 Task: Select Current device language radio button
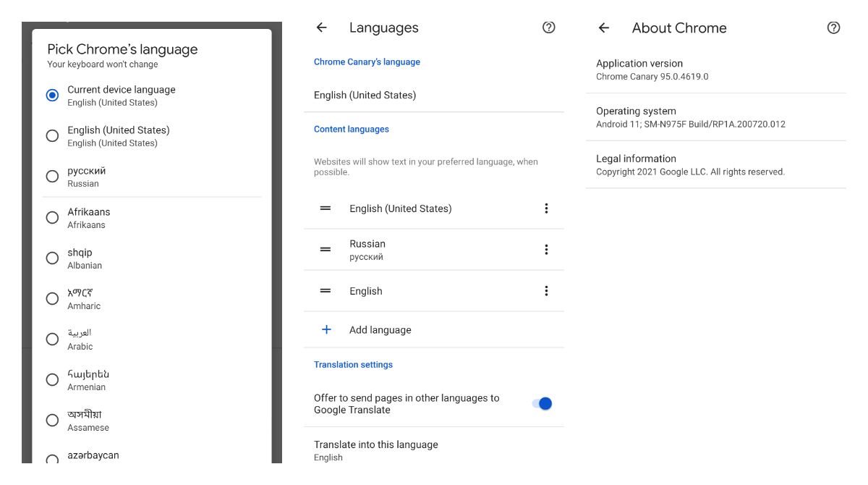pyautogui.click(x=52, y=96)
